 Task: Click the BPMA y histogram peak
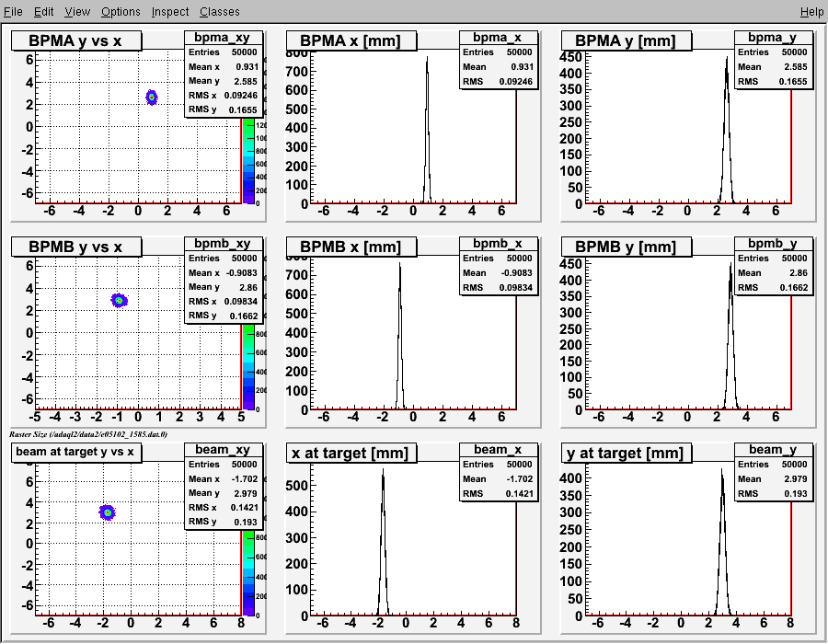(727, 59)
